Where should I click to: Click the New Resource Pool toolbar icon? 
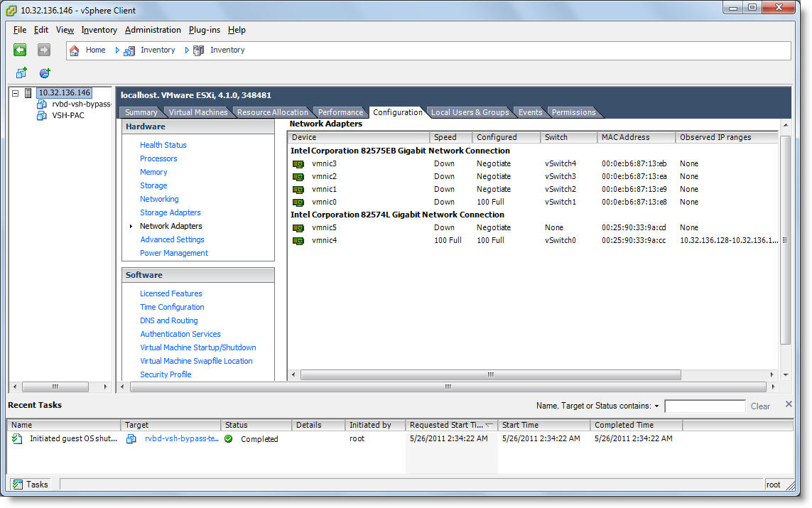point(45,73)
